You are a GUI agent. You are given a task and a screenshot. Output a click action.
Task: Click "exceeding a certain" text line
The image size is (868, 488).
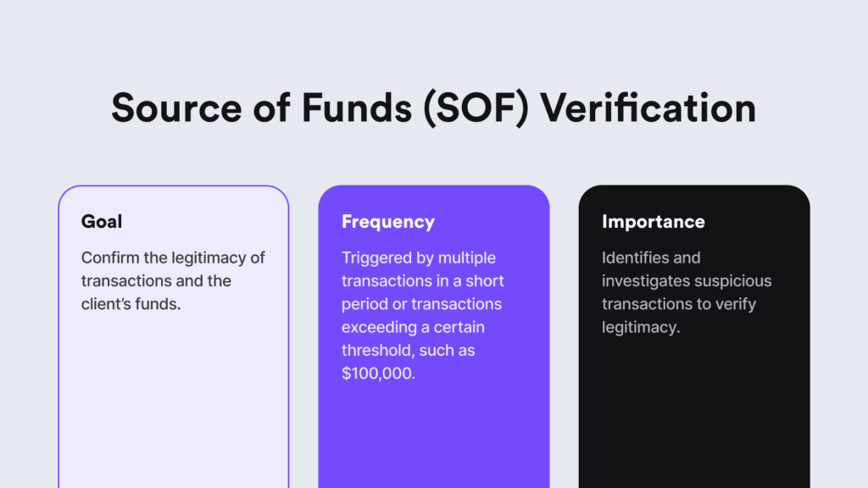point(413,326)
